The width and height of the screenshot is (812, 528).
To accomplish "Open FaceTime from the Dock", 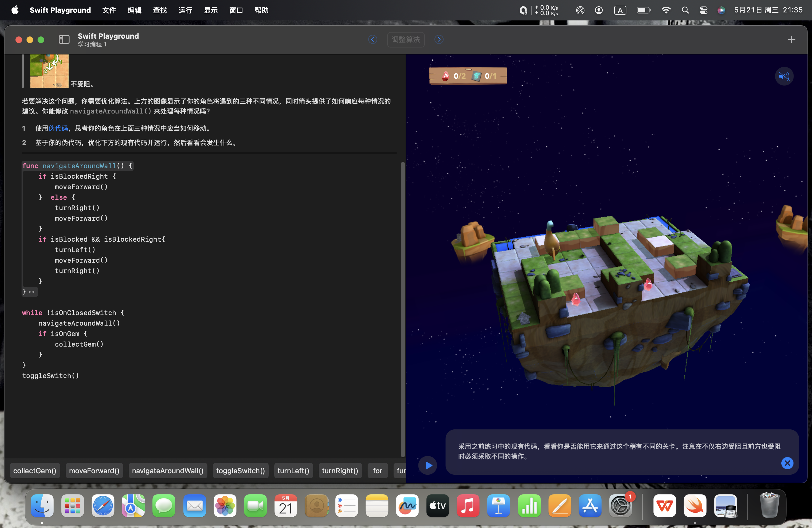I will (x=255, y=505).
